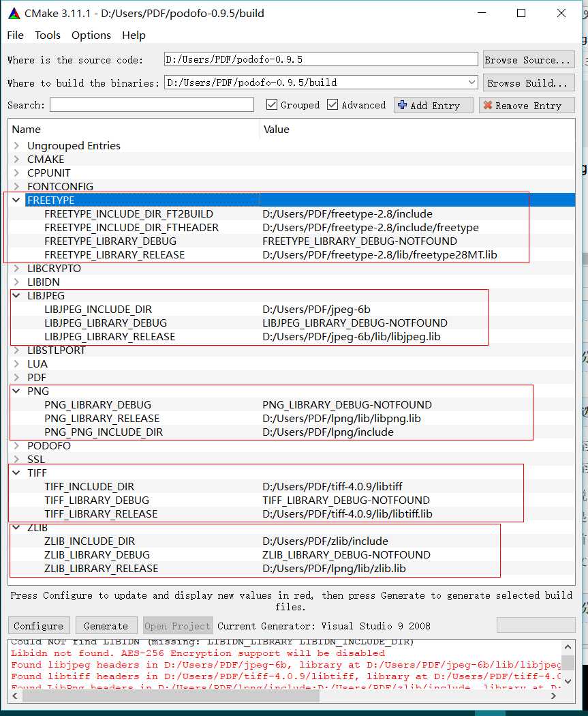Expand the PDF group
The width and height of the screenshot is (588, 716).
pos(16,378)
